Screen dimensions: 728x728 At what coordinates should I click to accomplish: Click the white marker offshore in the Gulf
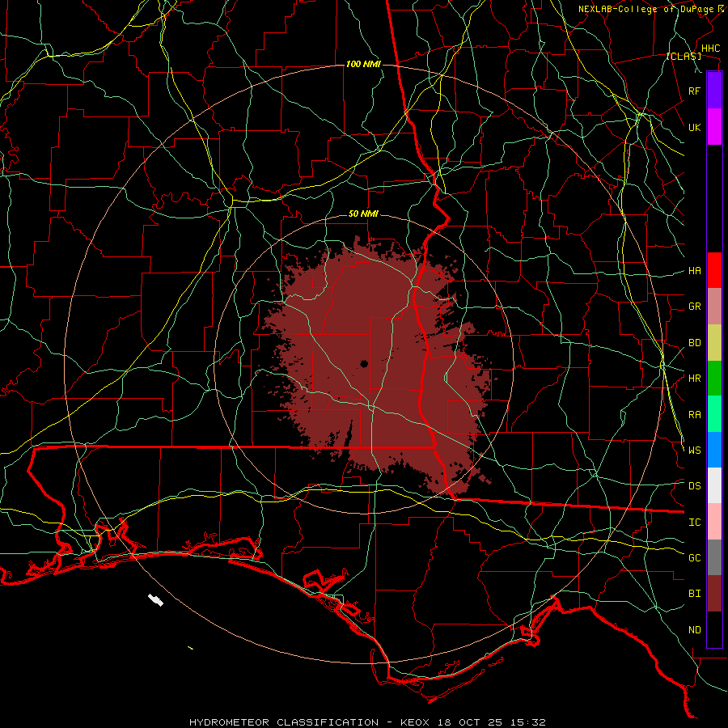155,600
